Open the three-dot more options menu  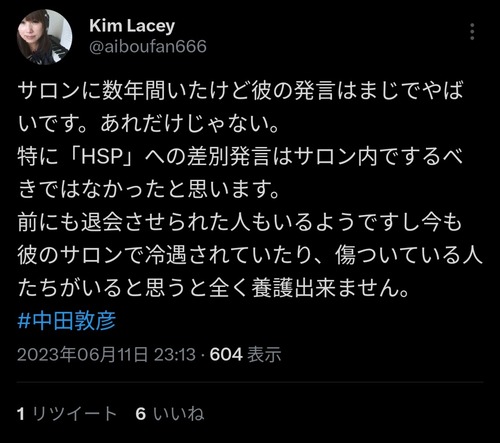click(472, 32)
